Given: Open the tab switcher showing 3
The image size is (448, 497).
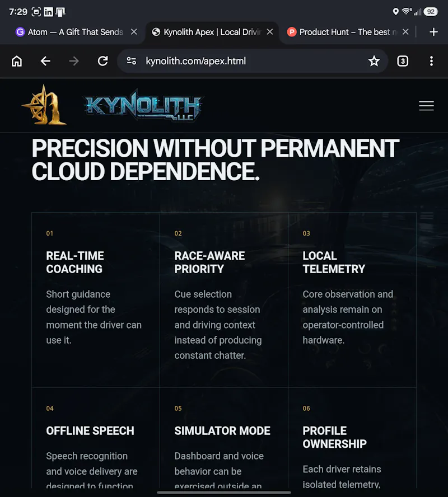Looking at the screenshot, I should tap(403, 61).
